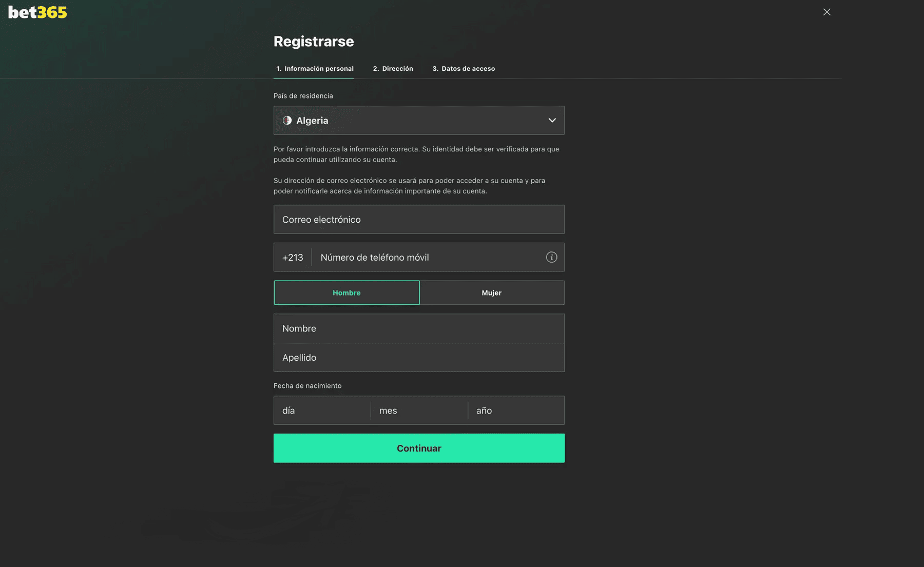
Task: Click the año birth date field
Action: point(516,410)
